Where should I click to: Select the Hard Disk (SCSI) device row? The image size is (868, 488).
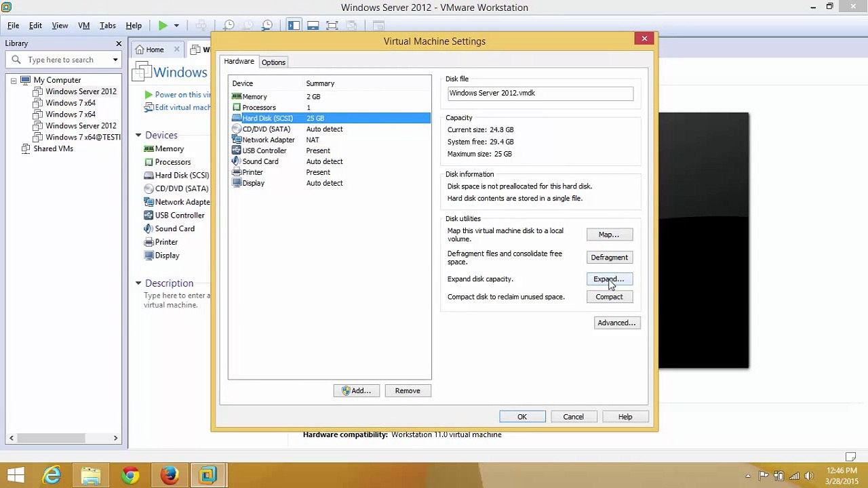(x=330, y=119)
